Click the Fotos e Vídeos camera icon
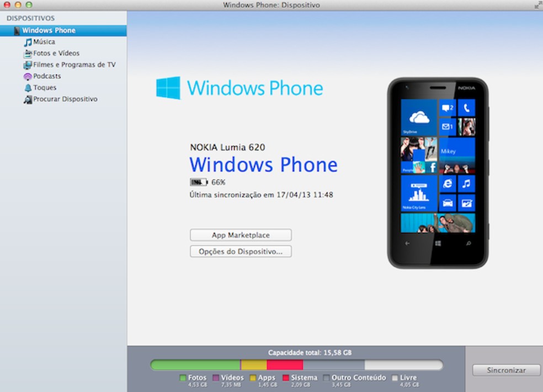 coord(28,53)
